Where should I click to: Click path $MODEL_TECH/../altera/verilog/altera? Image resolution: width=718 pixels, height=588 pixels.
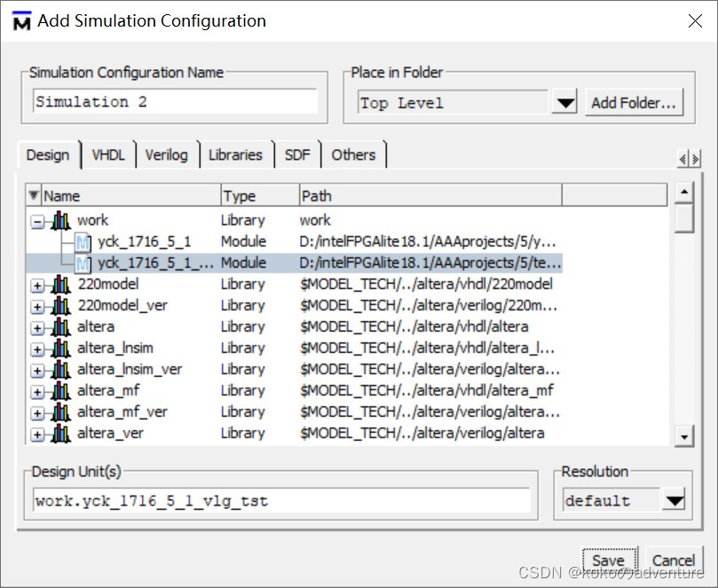(422, 434)
